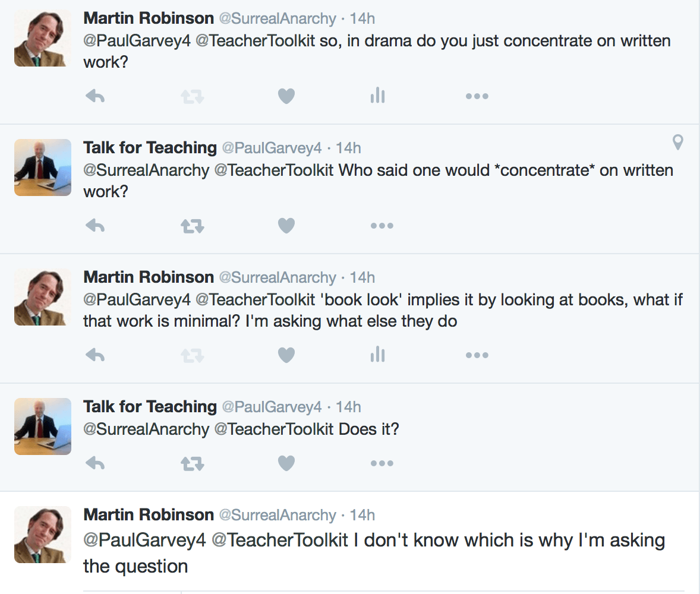Click the location pin on Paul Garvey's tweet
This screenshot has width=700, height=594.
(x=677, y=143)
